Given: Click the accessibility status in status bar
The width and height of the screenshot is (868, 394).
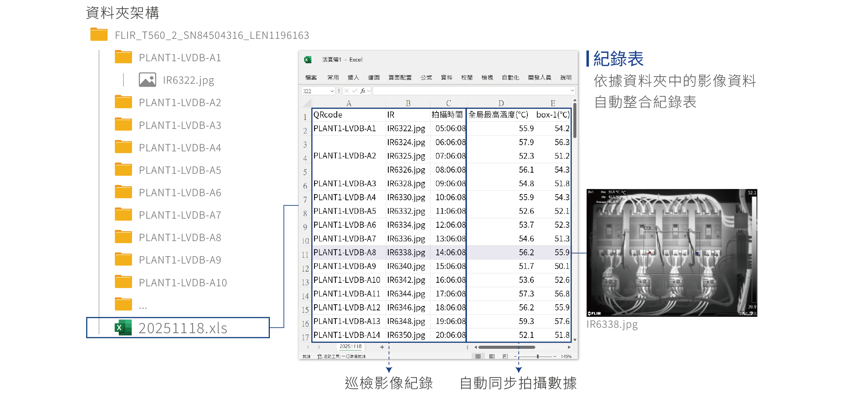Looking at the screenshot, I should click(x=342, y=356).
